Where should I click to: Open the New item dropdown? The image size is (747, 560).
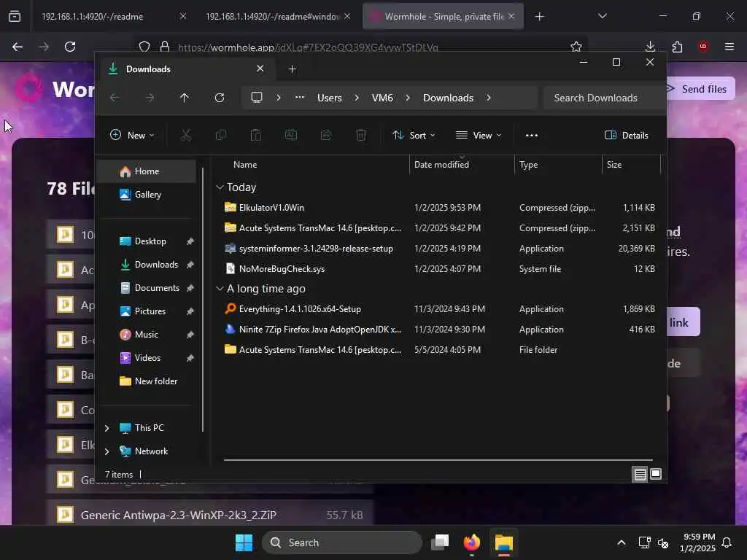pos(132,135)
